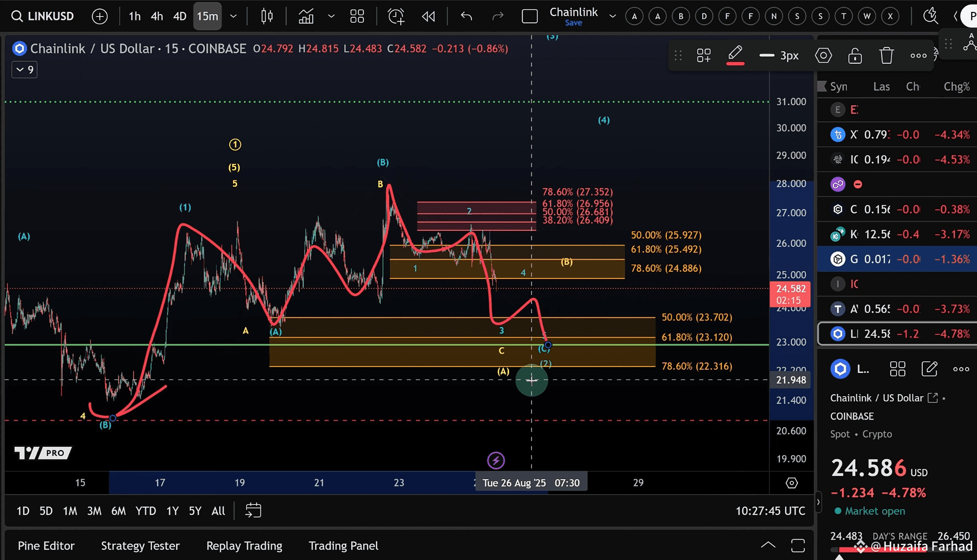Image resolution: width=977 pixels, height=560 pixels.
Task: Switch to the 1h timeframe
Action: click(x=135, y=16)
